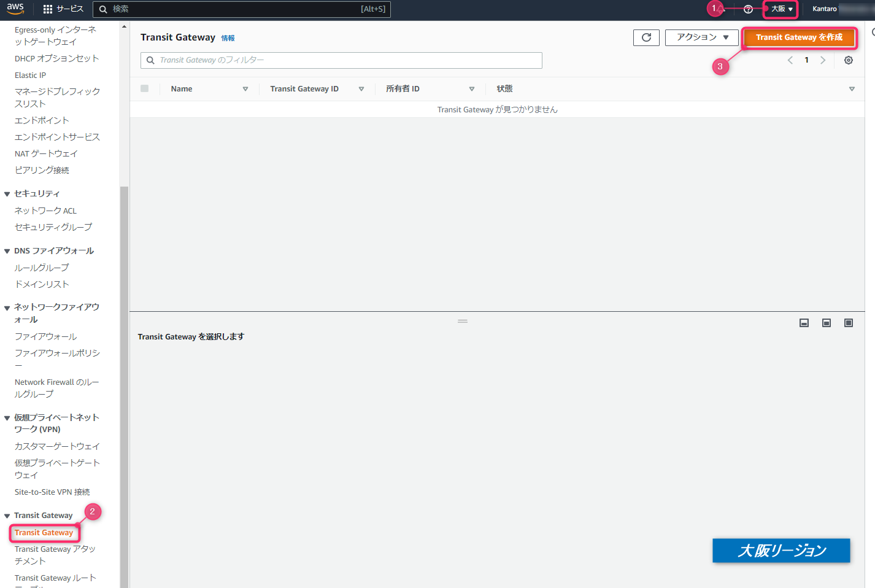Click Transit Gateway を作成 button
Viewport: 875px width, 588px height.
[x=799, y=37]
